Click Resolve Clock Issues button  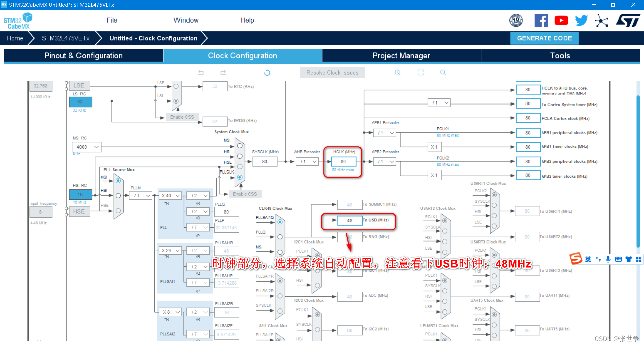(x=332, y=73)
